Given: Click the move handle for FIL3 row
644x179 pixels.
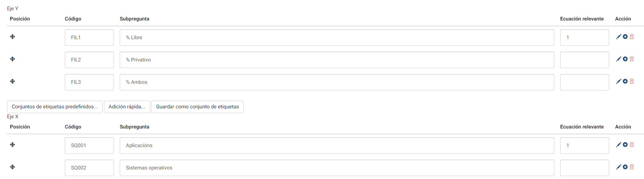Looking at the screenshot, I should point(12,81).
